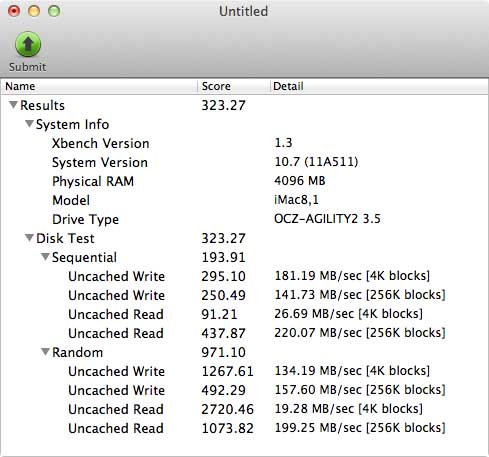Select the Physical RAM row
Screen dimensions: 489x457
click(244, 181)
